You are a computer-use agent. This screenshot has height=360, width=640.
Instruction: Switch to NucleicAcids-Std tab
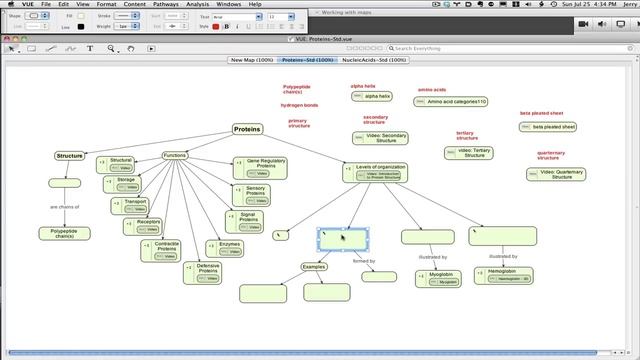pos(374,60)
